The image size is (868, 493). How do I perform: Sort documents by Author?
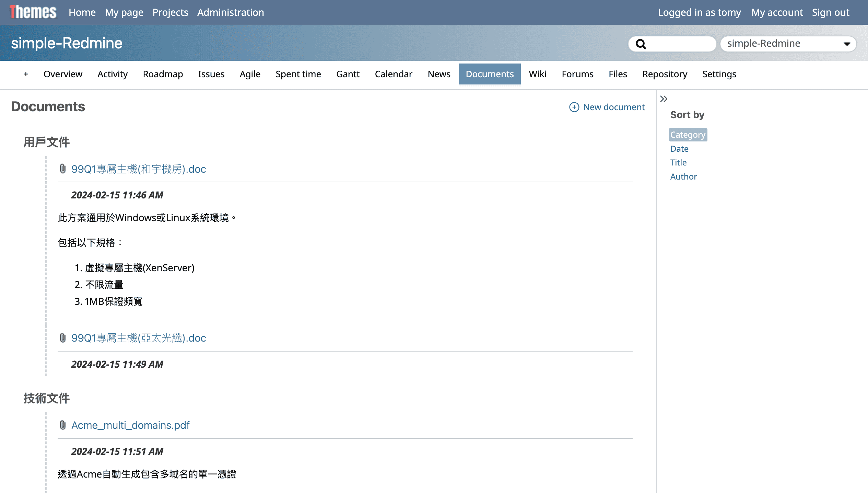click(683, 176)
